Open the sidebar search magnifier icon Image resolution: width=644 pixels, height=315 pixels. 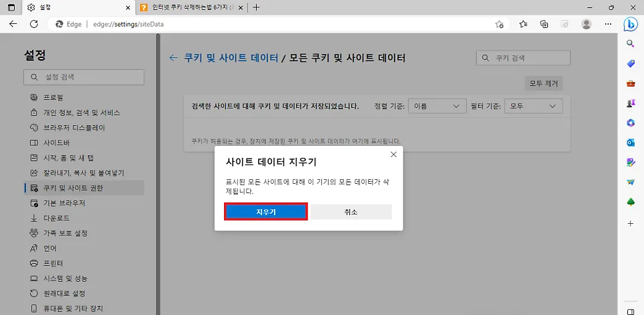point(631,43)
